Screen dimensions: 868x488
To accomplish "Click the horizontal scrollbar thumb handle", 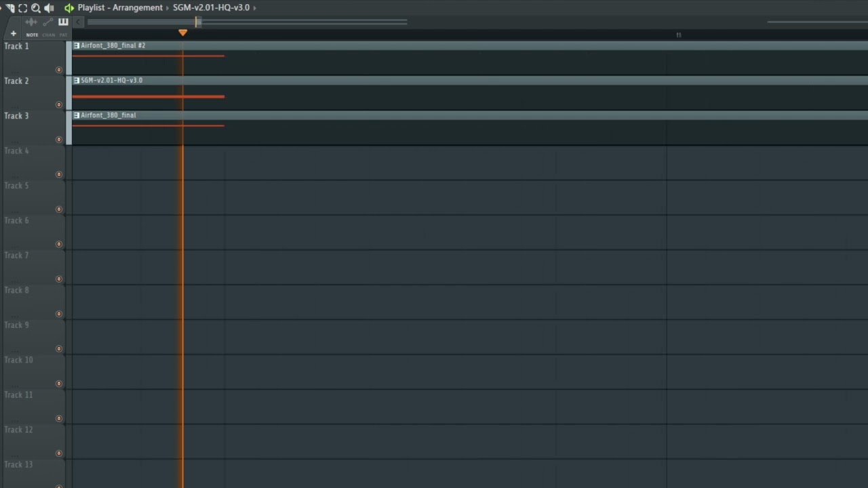I will pos(198,22).
